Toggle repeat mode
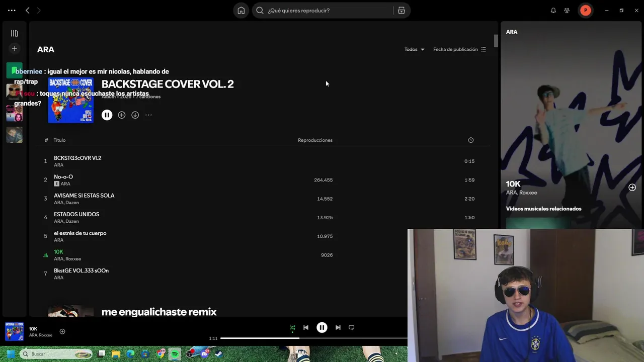Screen dimensions: 644x362 coord(352,328)
